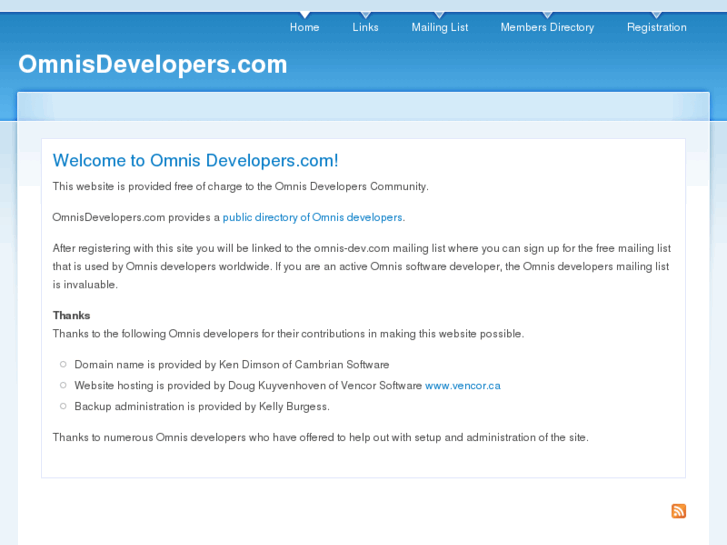Click the closing line 'Thanks to numerous Omnis developers'
The width and height of the screenshot is (727, 545).
(321, 437)
